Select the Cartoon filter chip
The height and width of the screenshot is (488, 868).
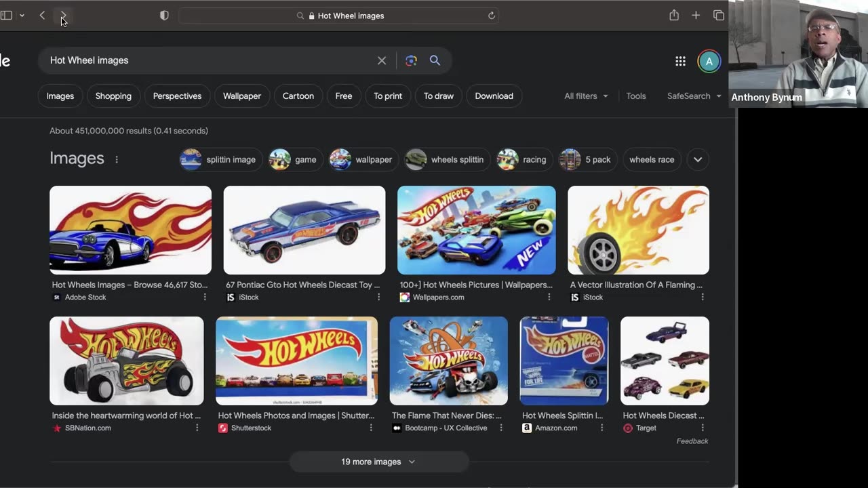pyautogui.click(x=298, y=96)
